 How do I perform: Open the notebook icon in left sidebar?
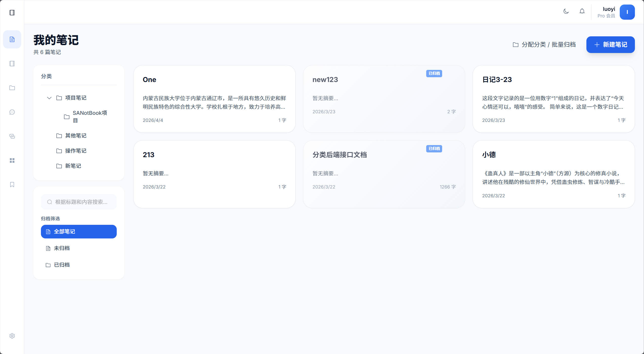coord(12,64)
